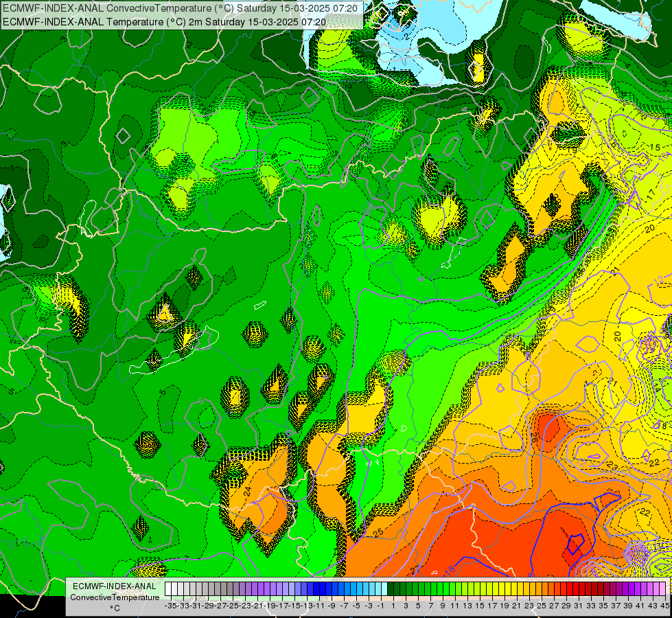The height and width of the screenshot is (618, 672).
Task: Click the contour label 26 near red area
Action: click(x=534, y=437)
